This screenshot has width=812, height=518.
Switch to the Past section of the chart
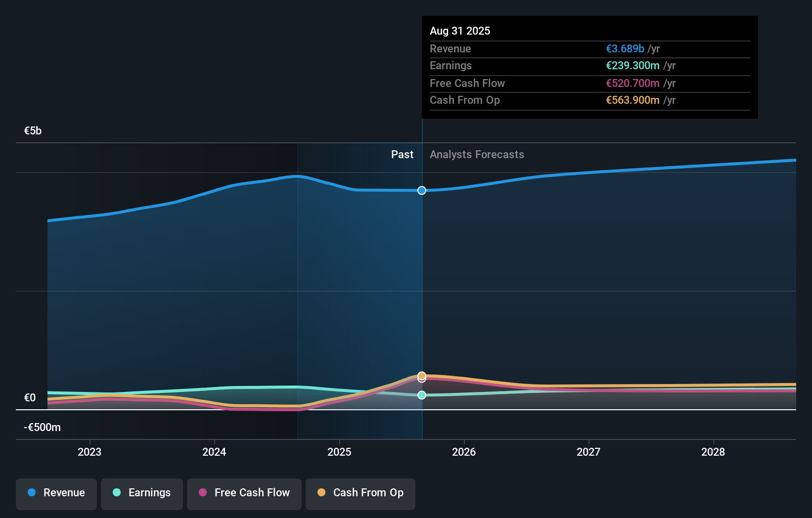click(402, 154)
